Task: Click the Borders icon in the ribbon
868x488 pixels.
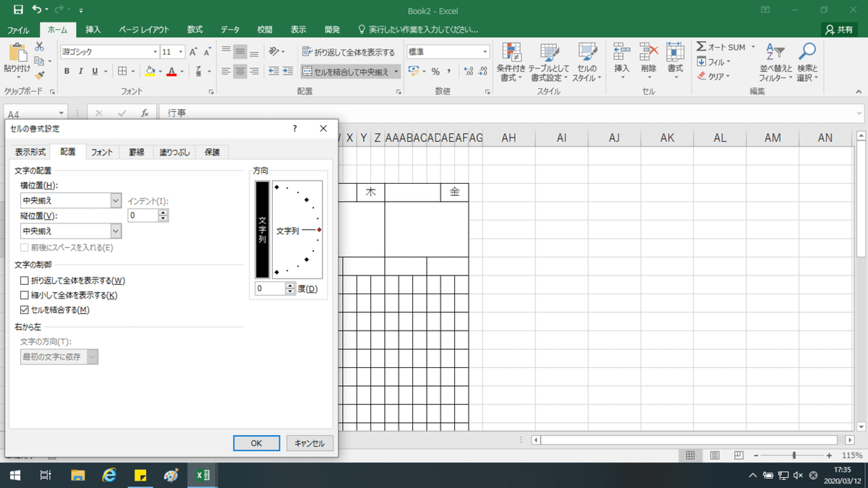Action: 122,71
